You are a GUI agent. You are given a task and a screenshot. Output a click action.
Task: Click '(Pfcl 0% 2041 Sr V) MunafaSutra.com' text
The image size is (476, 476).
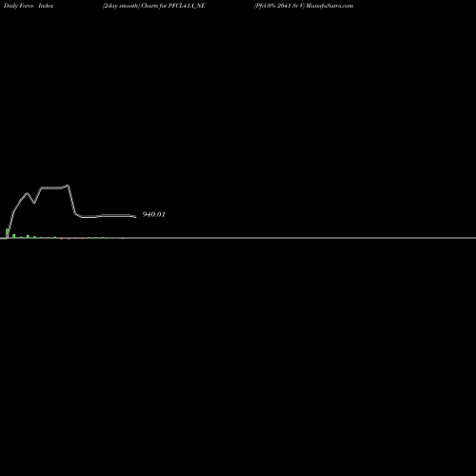[304, 6]
